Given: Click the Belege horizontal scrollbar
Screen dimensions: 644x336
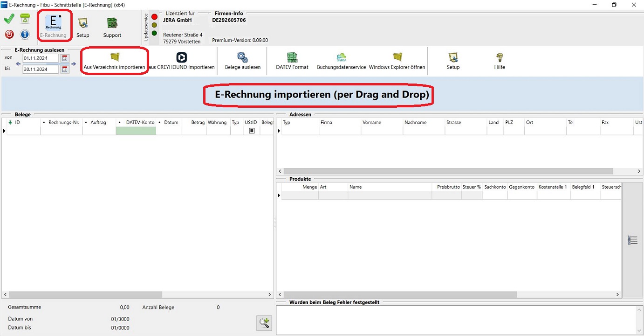Looking at the screenshot, I should point(85,294).
